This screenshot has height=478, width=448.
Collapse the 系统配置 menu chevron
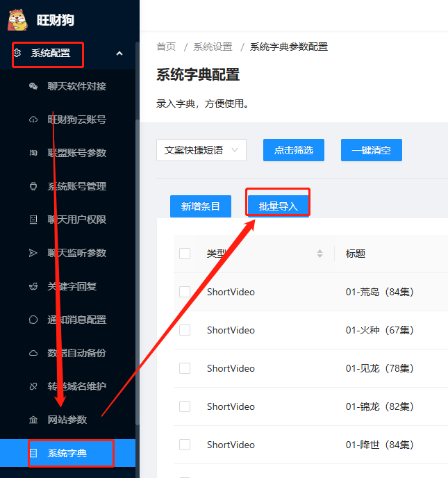coord(119,53)
